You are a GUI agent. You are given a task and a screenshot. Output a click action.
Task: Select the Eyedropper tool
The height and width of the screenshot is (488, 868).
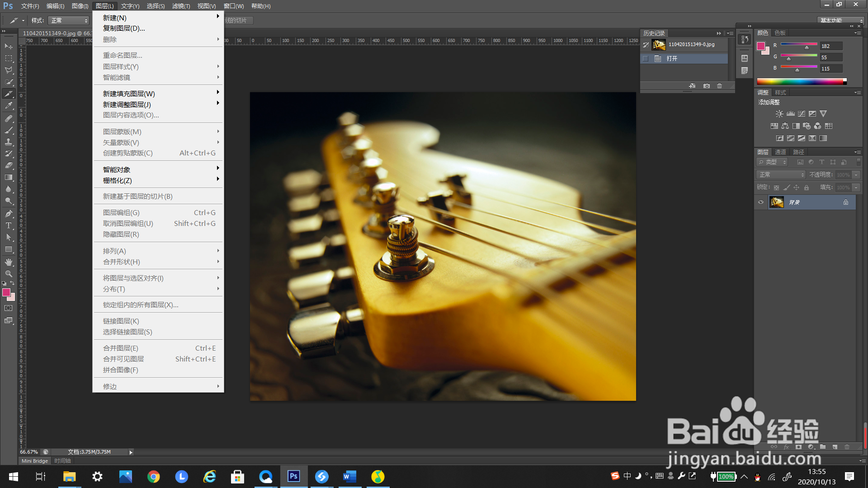tap(9, 106)
